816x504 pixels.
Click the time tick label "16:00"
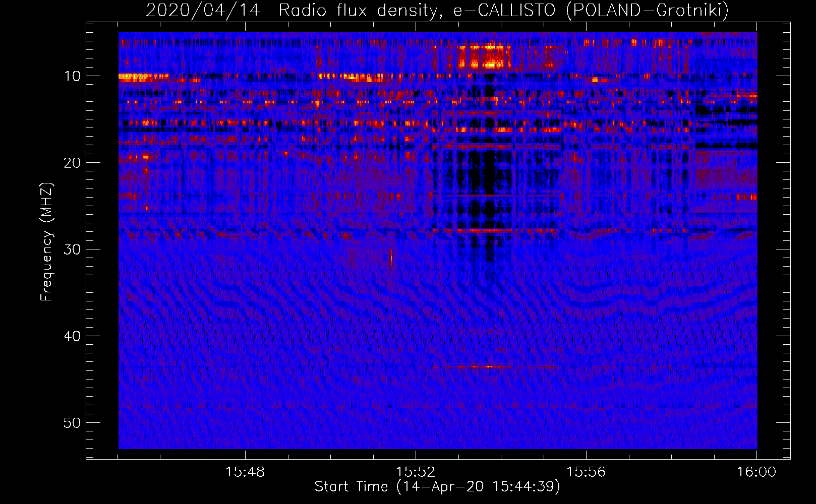coord(756,472)
